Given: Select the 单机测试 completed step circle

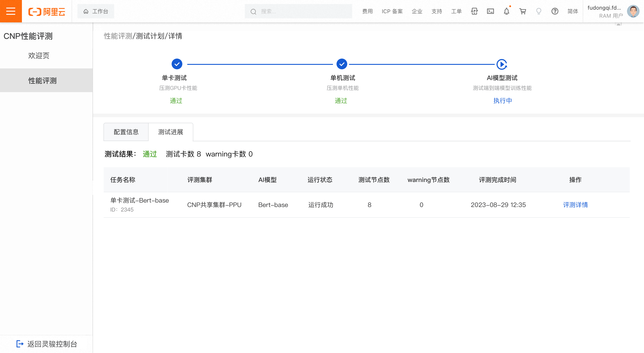Looking at the screenshot, I should tap(341, 64).
